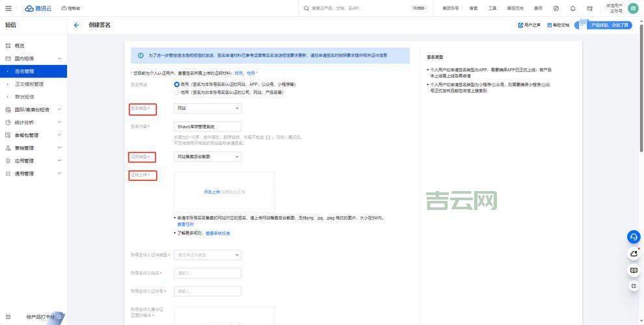Select the 他用 radio option
This screenshot has width=644, height=325.
(176, 93)
